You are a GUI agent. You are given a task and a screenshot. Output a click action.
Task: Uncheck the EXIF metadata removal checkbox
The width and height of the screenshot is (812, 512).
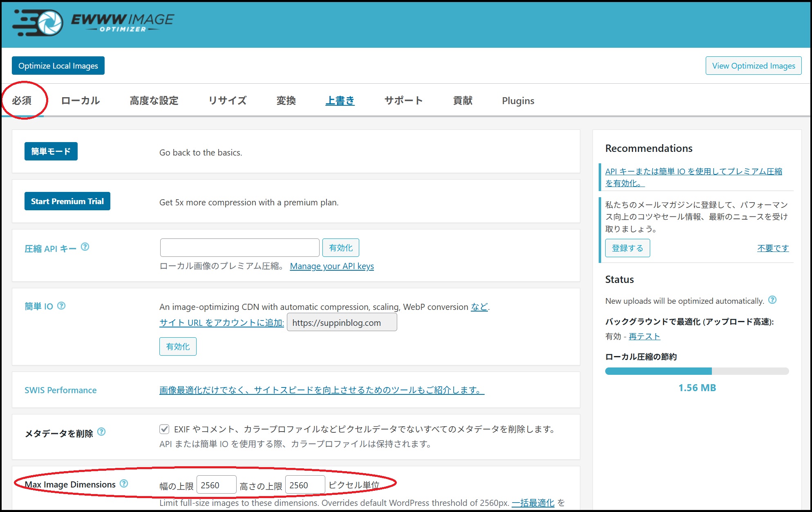[163, 429]
